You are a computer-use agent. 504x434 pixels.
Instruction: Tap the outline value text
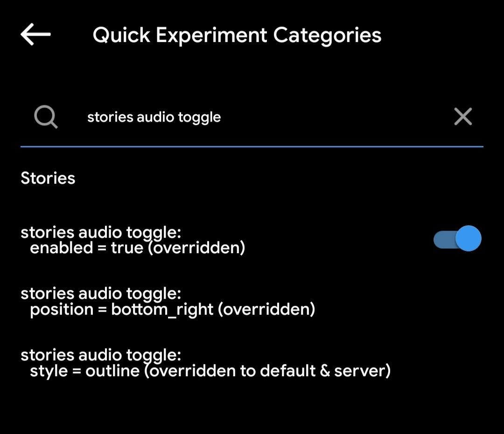(112, 371)
